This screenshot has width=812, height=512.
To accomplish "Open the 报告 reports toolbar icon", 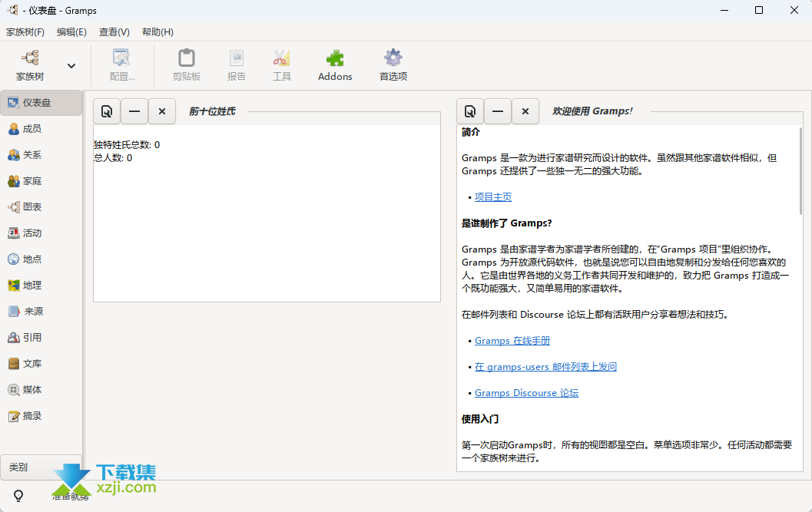I will click(236, 65).
